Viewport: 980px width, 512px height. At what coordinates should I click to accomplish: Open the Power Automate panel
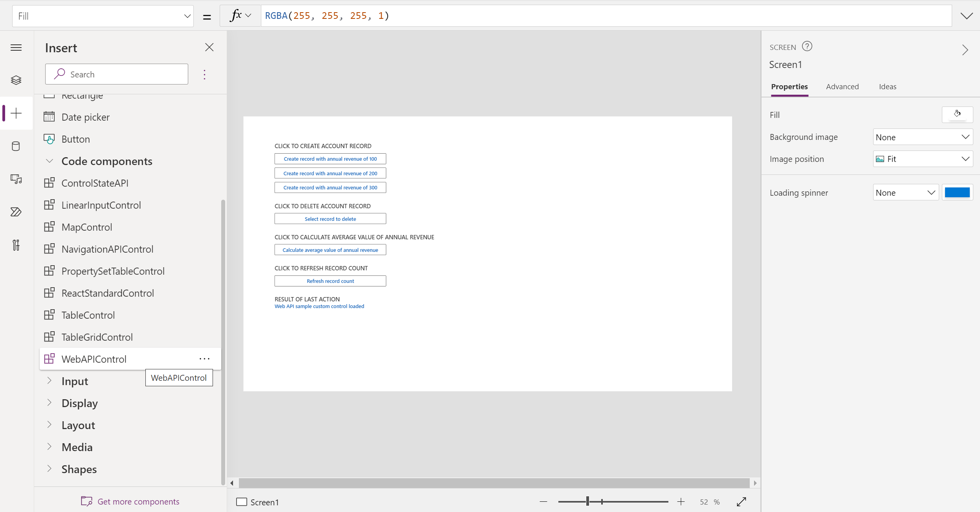click(16, 212)
